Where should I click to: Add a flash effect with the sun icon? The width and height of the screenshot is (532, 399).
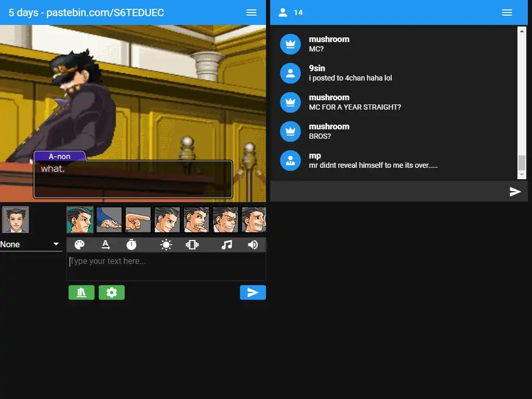pyautogui.click(x=166, y=245)
